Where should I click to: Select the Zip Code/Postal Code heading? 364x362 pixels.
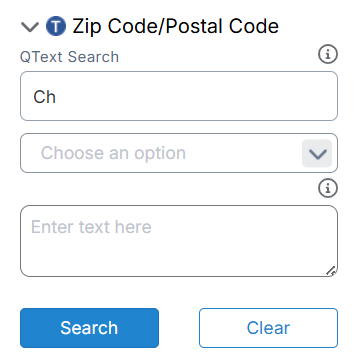[175, 27]
